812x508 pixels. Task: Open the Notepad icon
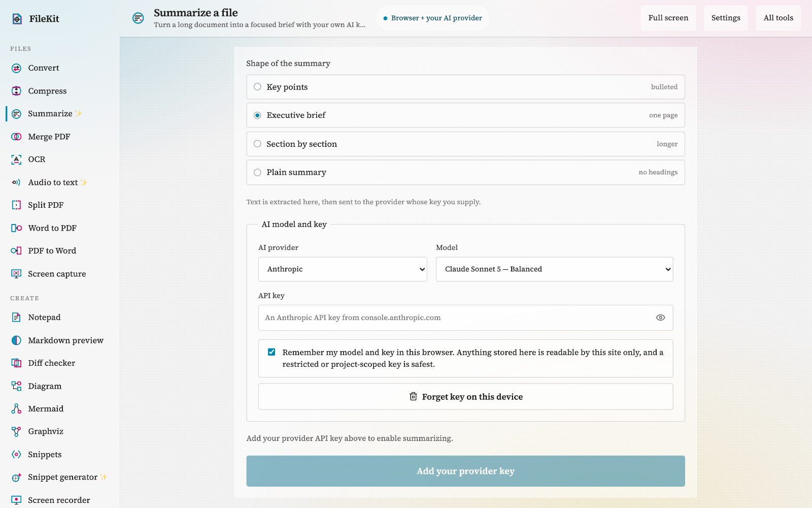point(16,317)
